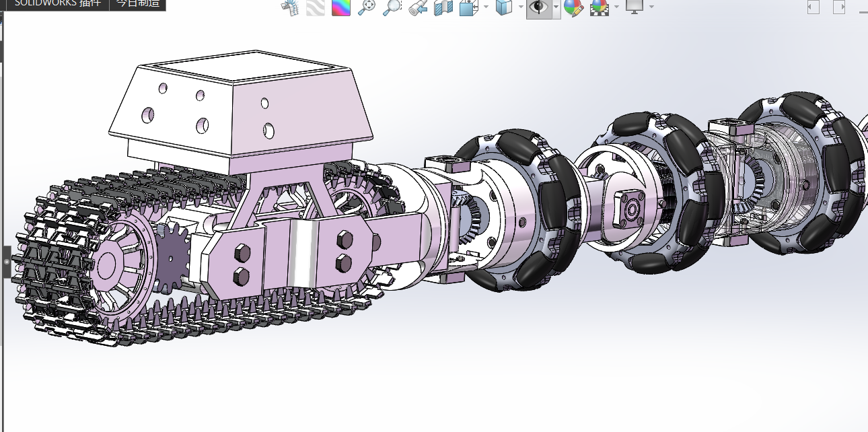Click the left-arrow panel collapse button
Viewport: 868px width, 432px height.
[x=813, y=7]
